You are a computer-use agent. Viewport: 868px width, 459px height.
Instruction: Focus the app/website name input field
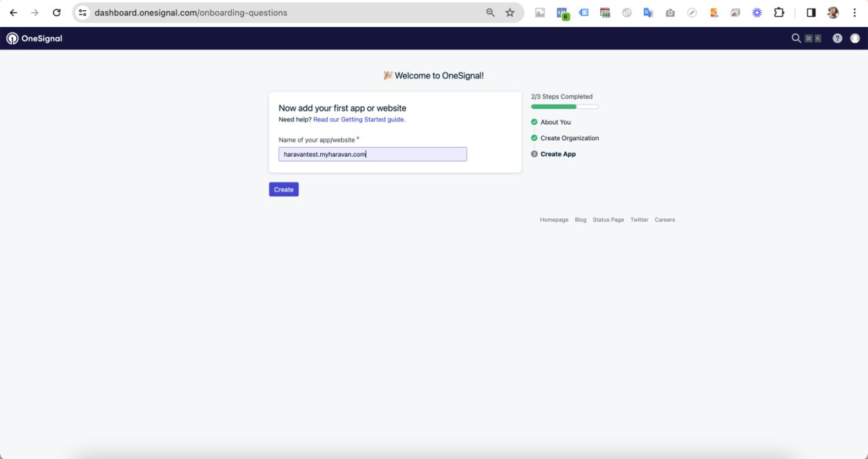pos(372,154)
